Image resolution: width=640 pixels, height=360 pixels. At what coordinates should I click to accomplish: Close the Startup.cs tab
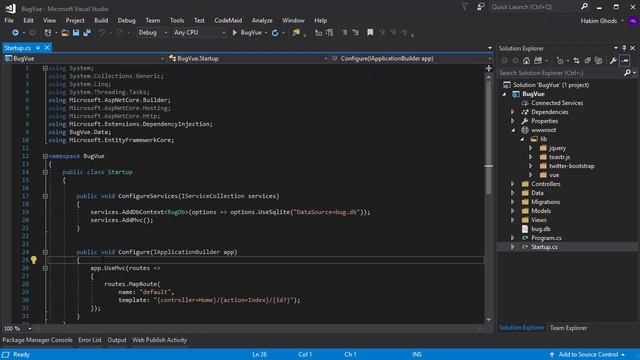click(x=47, y=48)
